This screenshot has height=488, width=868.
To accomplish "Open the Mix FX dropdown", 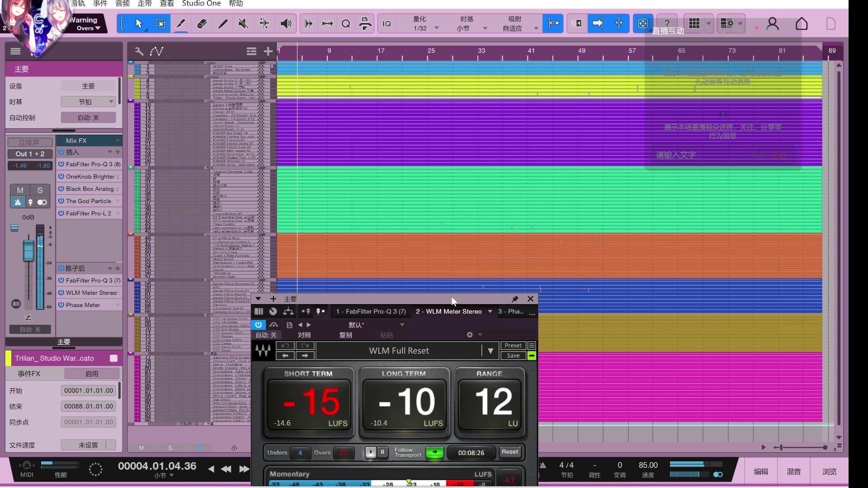I will pos(117,141).
